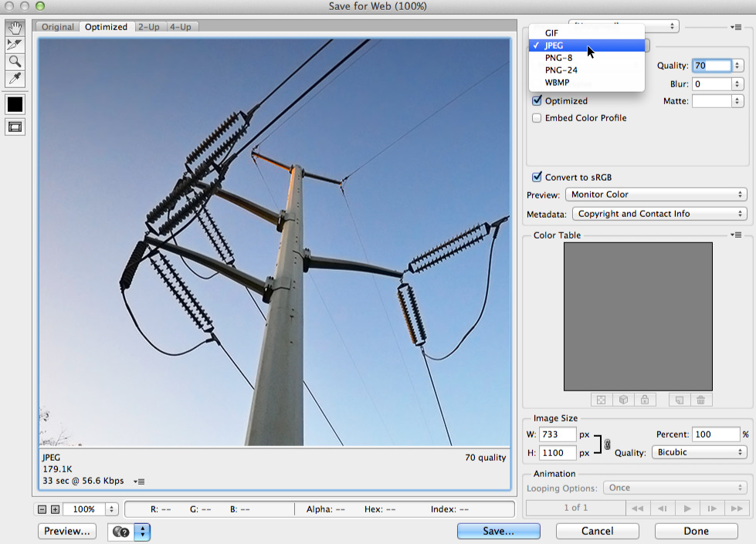Enable Embed Color Profile
Viewport: 756px width, 544px height.
537,117
